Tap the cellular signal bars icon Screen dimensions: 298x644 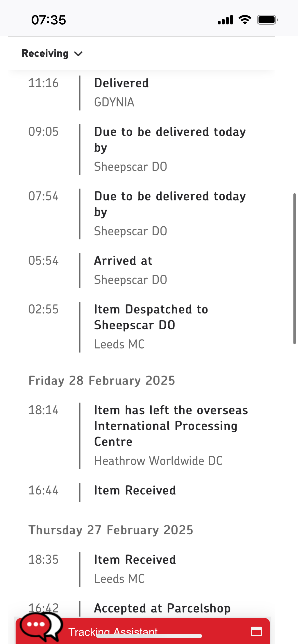tap(225, 20)
